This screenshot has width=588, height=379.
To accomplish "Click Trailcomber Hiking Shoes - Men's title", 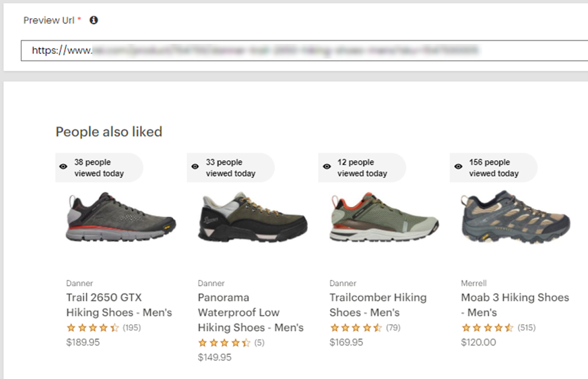I will point(378,305).
